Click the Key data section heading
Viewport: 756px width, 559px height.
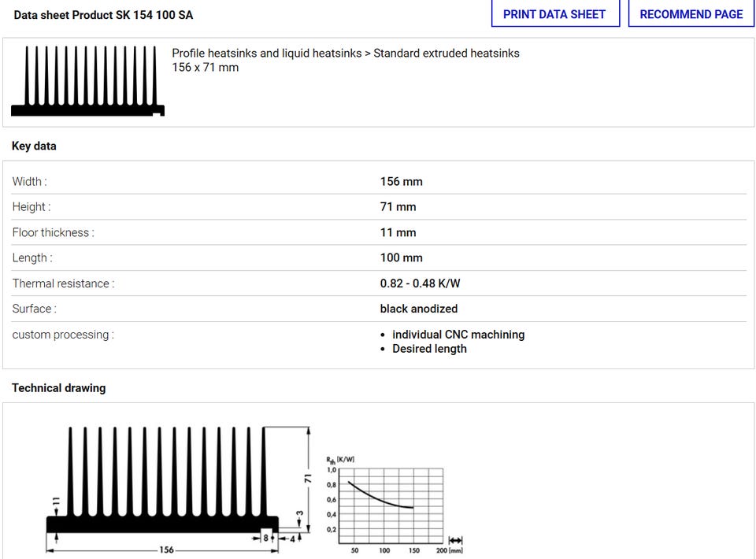coord(34,146)
